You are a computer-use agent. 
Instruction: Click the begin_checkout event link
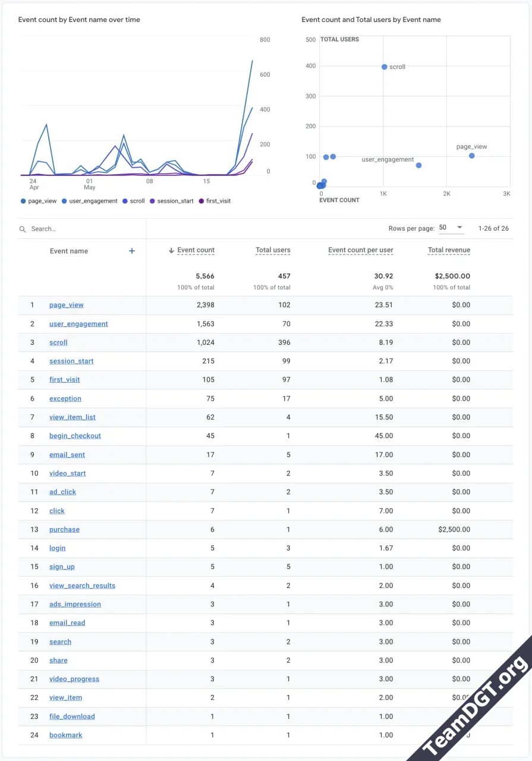[75, 436]
